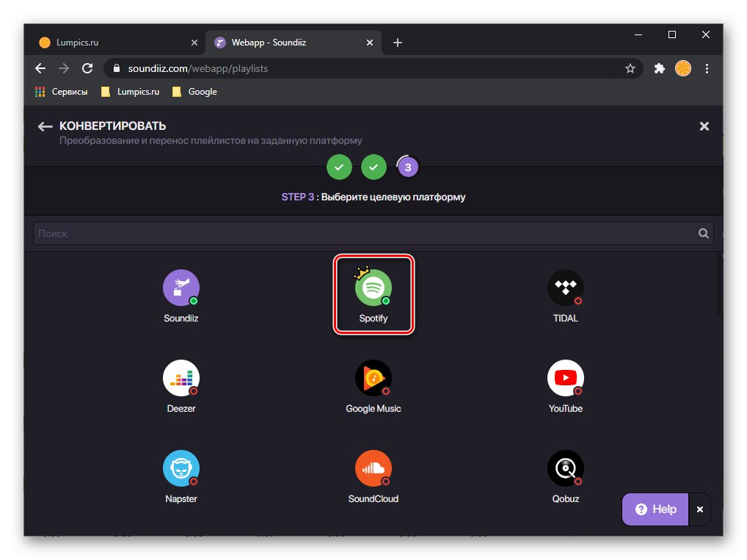Choose the Spotify platform icon

point(373,288)
